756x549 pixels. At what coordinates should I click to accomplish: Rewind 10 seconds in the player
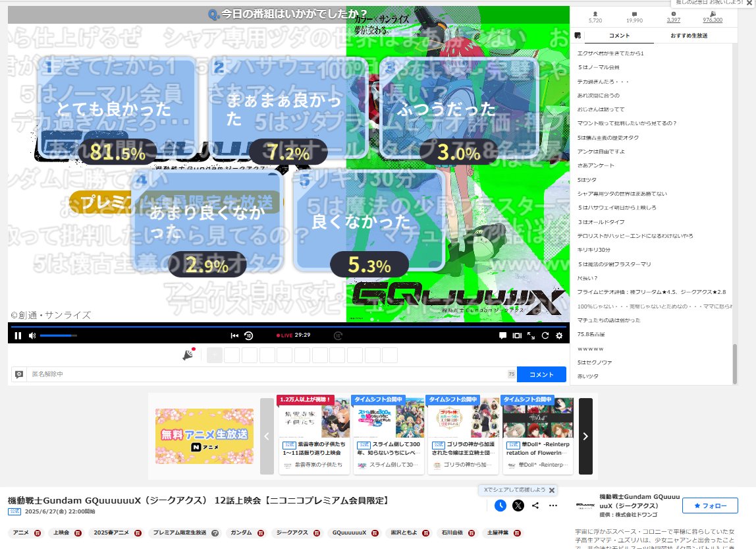tap(249, 335)
